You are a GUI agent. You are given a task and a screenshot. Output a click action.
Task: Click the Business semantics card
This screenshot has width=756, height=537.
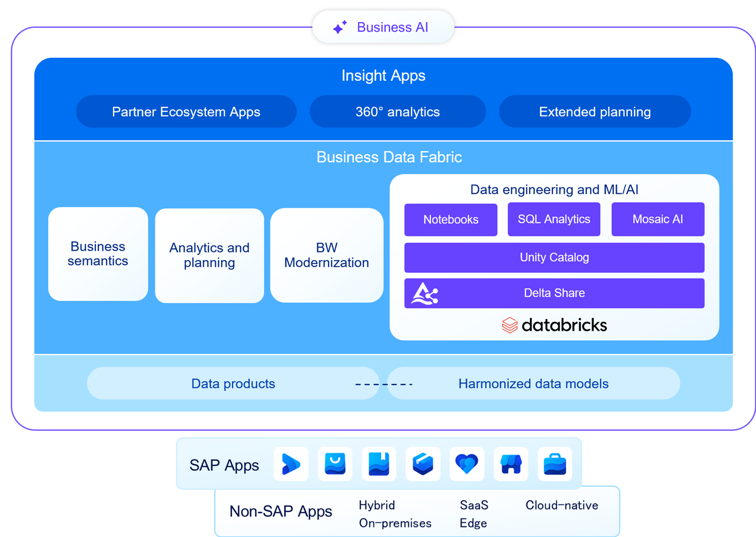(98, 254)
